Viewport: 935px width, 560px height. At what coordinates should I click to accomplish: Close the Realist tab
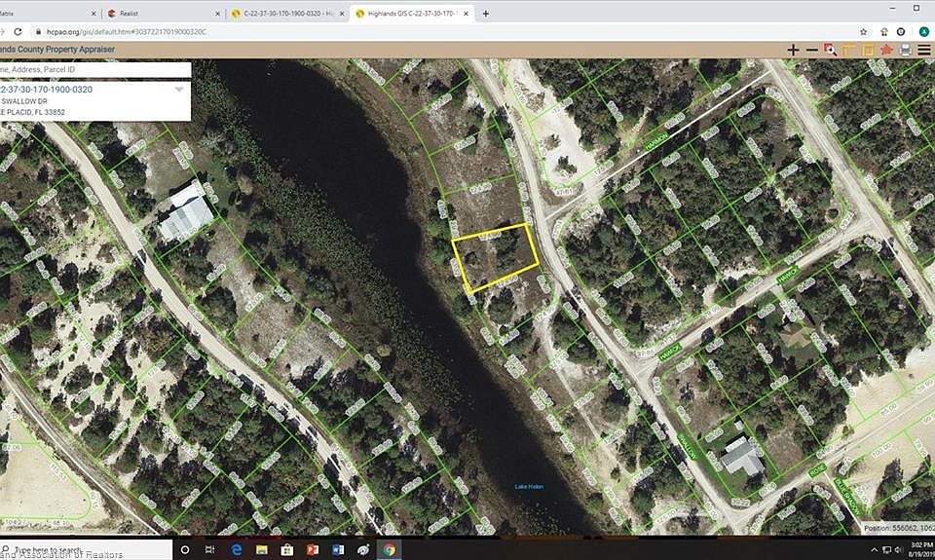217,13
